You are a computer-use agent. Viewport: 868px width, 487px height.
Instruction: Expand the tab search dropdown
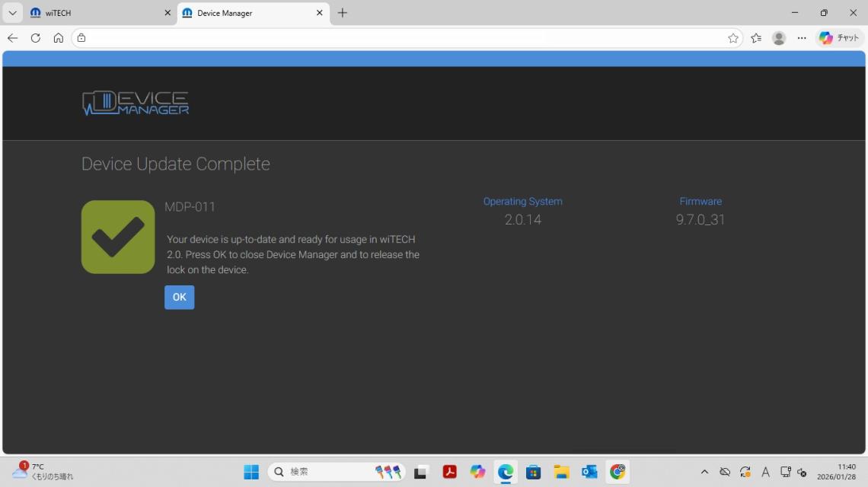12,13
